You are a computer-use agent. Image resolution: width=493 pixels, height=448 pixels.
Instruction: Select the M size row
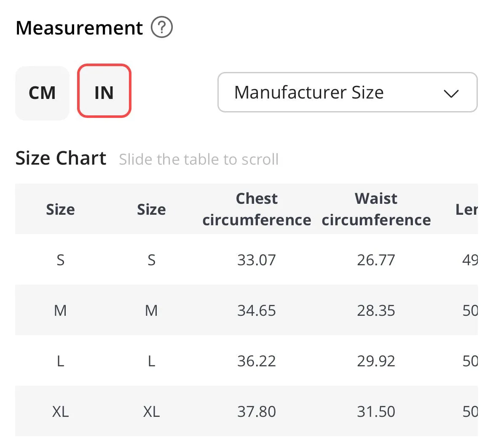[x=246, y=310]
